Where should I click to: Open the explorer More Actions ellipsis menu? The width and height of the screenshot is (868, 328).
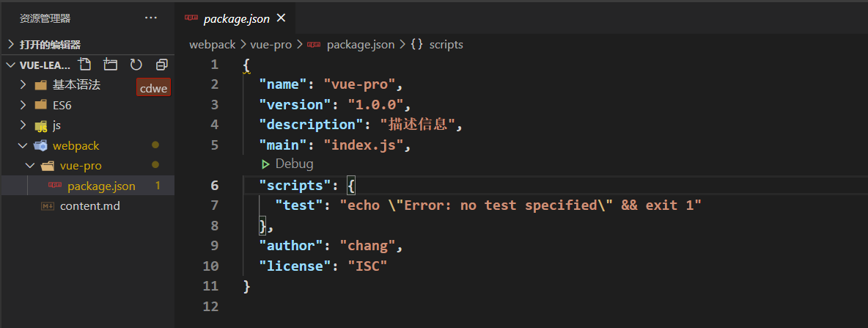click(x=151, y=18)
